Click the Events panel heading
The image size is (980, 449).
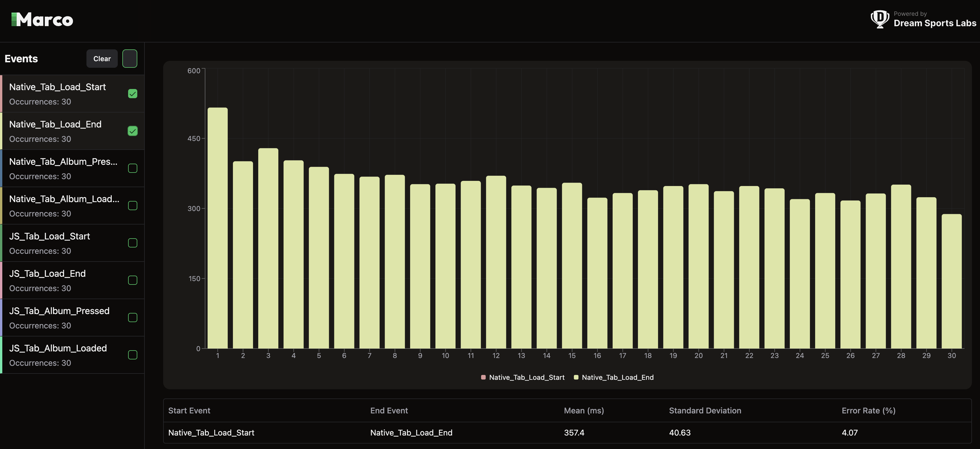coord(21,59)
